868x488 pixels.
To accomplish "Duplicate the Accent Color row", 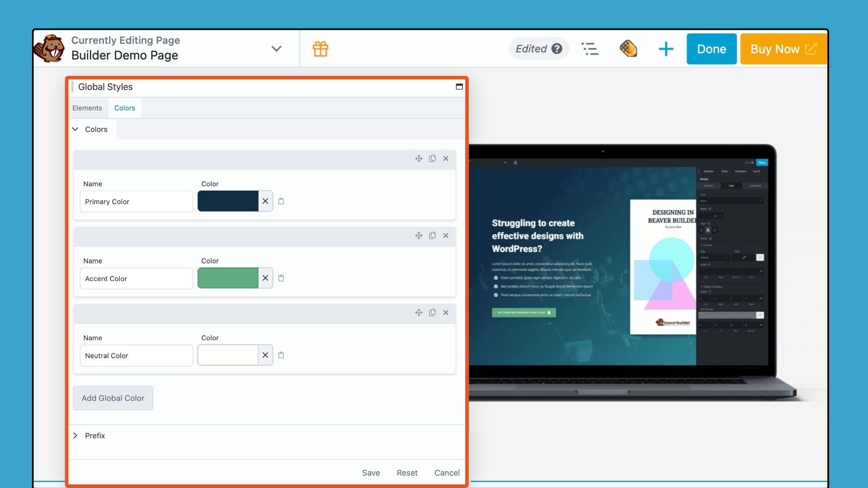I will 432,235.
